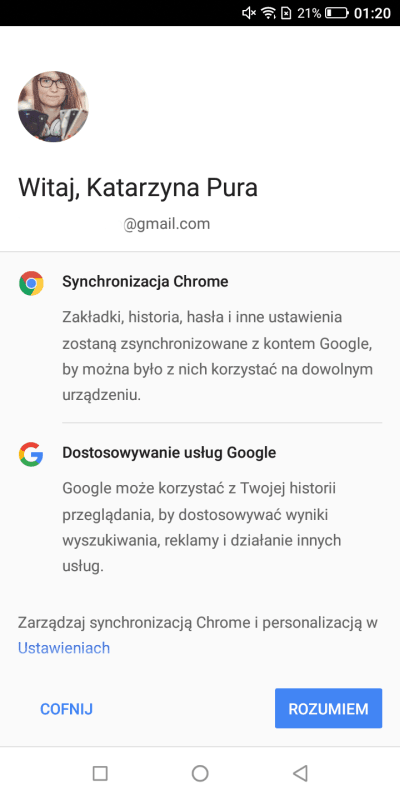Tap the 21% battery percentage text
Image resolution: width=400 pixels, height=800 pixels.
309,13
